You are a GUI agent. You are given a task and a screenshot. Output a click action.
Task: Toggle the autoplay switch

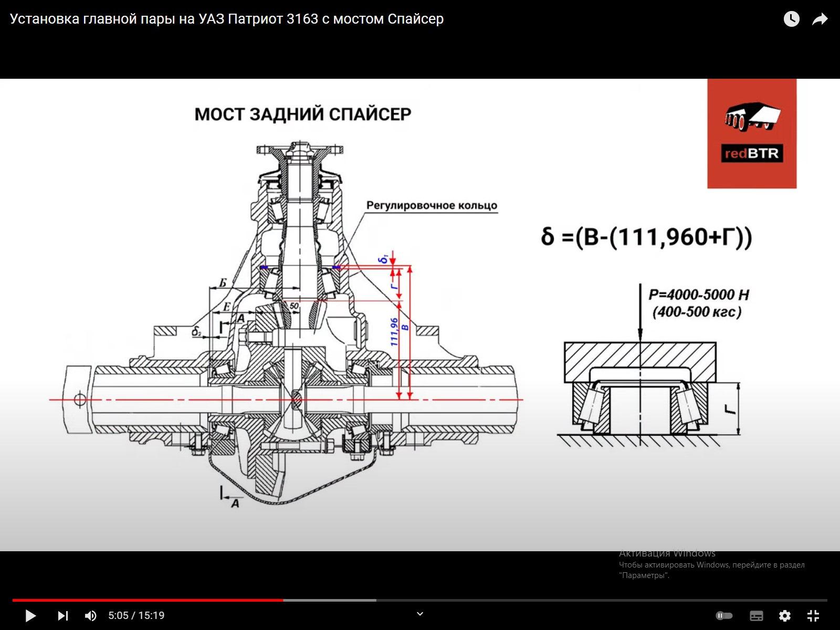coord(724,615)
